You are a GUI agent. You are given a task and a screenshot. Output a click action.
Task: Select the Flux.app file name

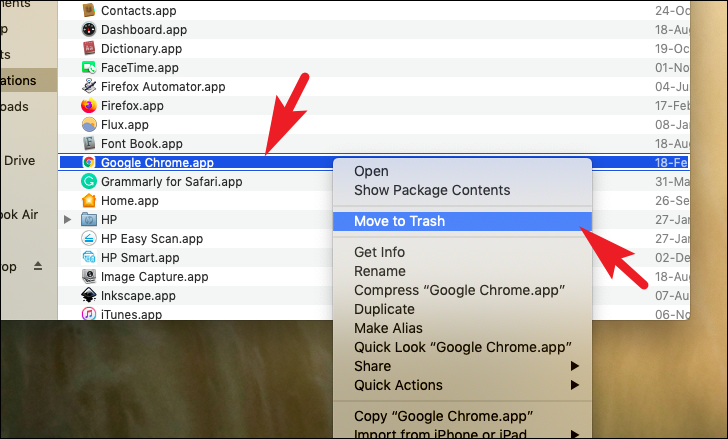pyautogui.click(x=125, y=125)
